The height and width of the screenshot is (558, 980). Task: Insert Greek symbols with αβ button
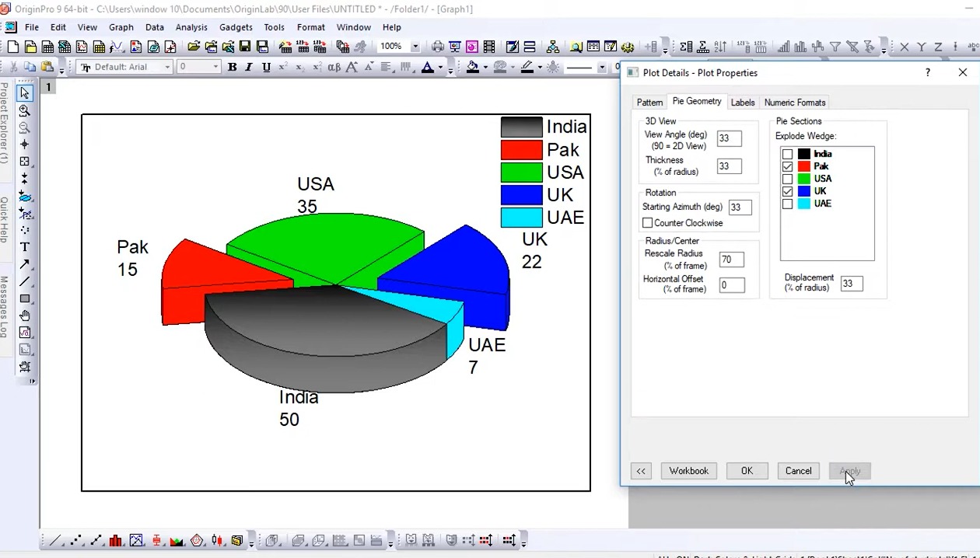pos(334,68)
